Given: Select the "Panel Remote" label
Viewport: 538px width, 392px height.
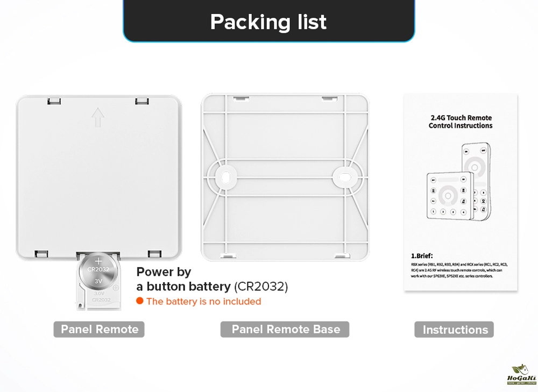Looking at the screenshot, I should pos(99,329).
